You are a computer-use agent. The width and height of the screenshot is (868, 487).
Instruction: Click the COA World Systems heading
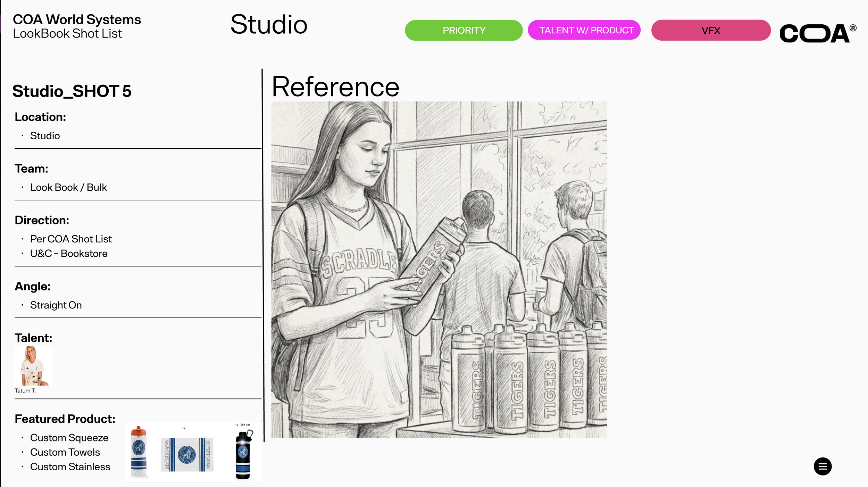click(77, 19)
